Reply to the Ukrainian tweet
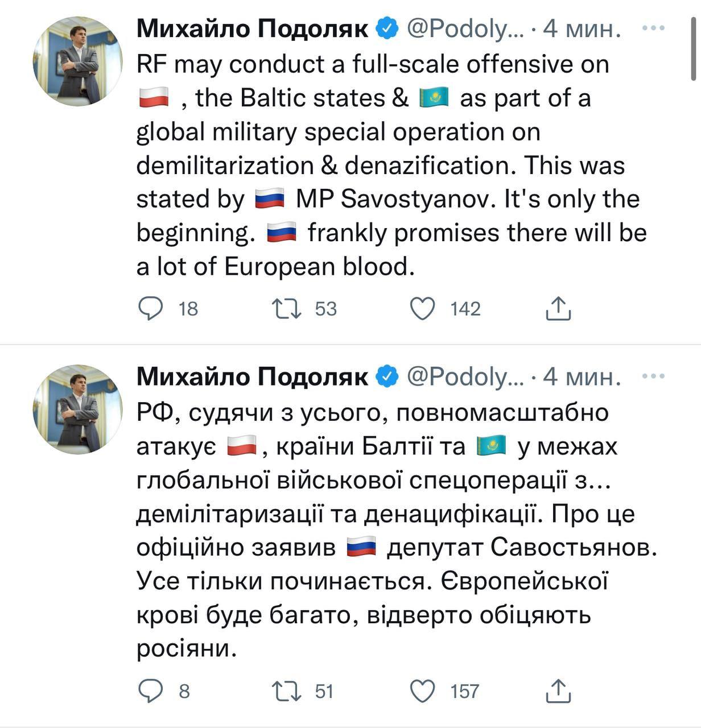The width and height of the screenshot is (701, 728). 150,692
